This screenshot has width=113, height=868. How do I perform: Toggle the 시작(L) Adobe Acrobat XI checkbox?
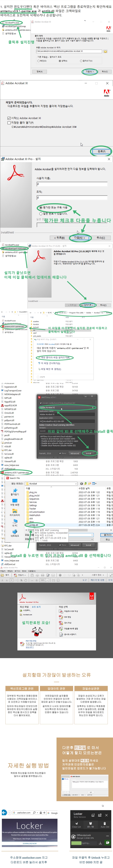coord(9,118)
